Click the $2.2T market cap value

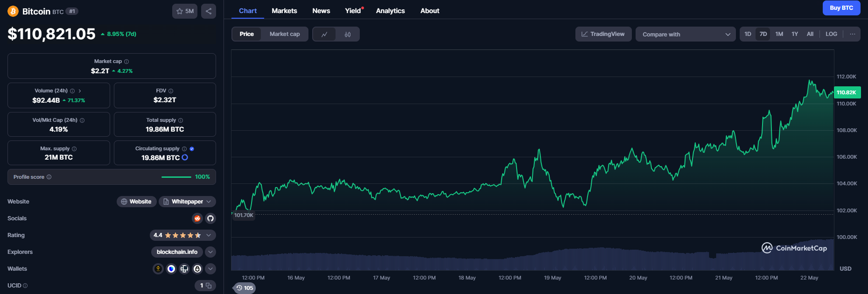(100, 71)
